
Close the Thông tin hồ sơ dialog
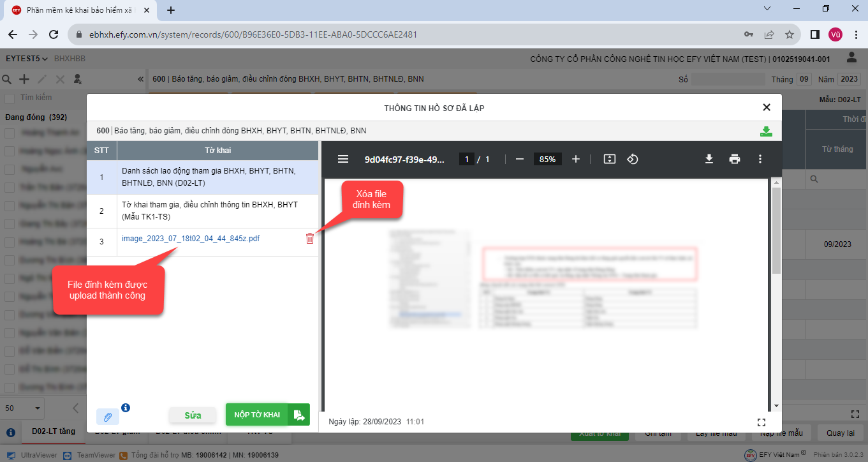[x=767, y=107]
